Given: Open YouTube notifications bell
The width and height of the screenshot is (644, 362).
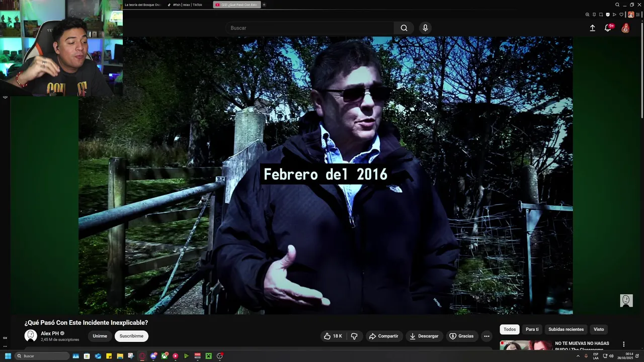Looking at the screenshot, I should coord(608,28).
